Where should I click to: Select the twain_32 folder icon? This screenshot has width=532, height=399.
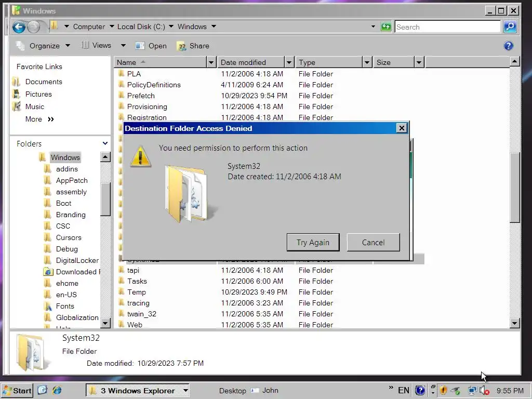[121, 314]
